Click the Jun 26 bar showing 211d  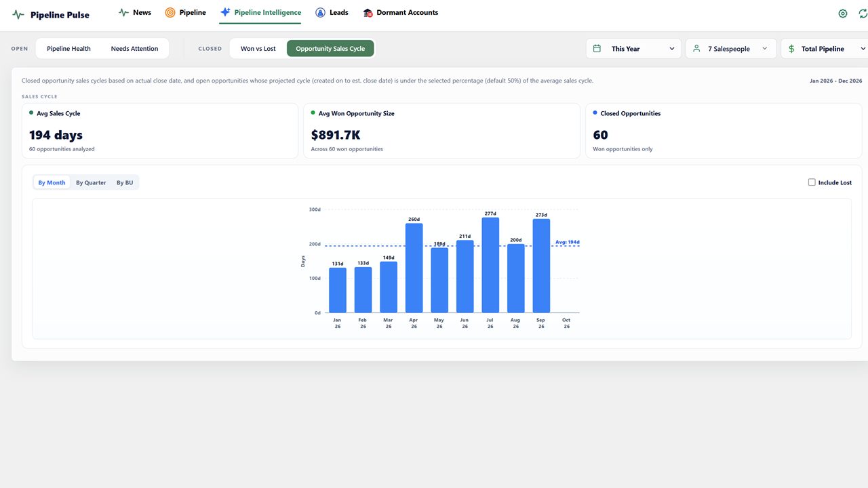(x=465, y=277)
